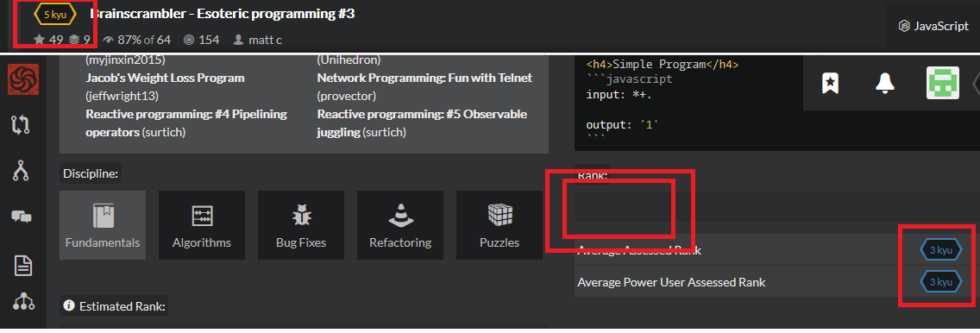Click the star icon next to 49
980x333 pixels.
coord(40,40)
